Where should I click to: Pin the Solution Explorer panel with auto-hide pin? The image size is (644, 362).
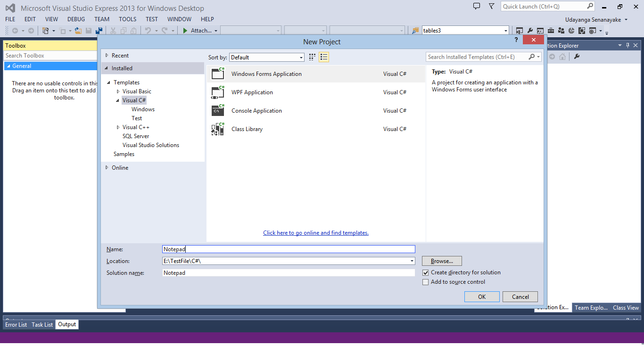click(627, 46)
